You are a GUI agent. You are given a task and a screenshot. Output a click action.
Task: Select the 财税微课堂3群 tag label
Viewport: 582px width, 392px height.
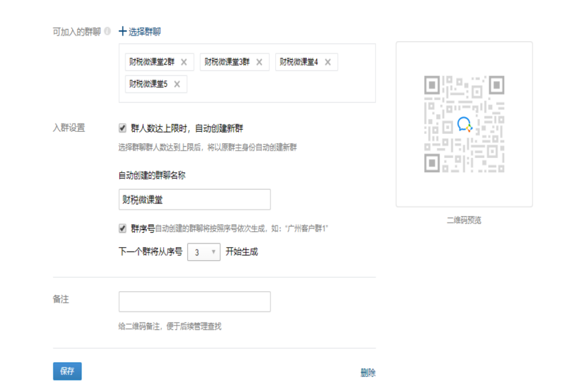pyautogui.click(x=227, y=62)
